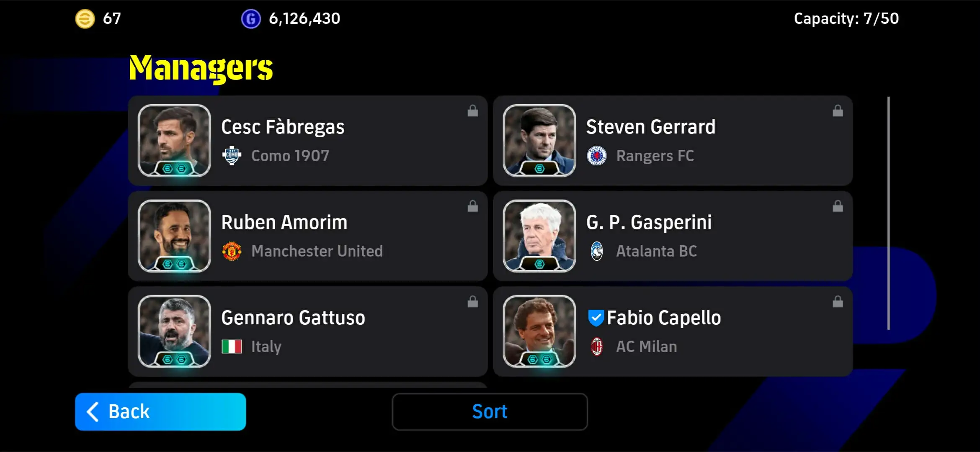Screen dimensions: 980x452
Task: Select G. P. Gasperini portrait thumbnail
Action: pyautogui.click(x=539, y=236)
